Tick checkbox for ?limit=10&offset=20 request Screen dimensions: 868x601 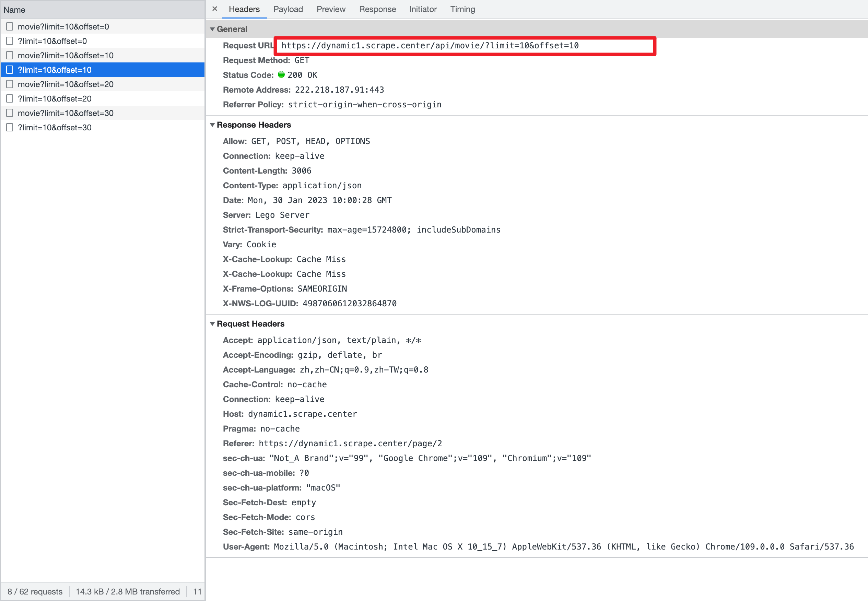pos(10,98)
